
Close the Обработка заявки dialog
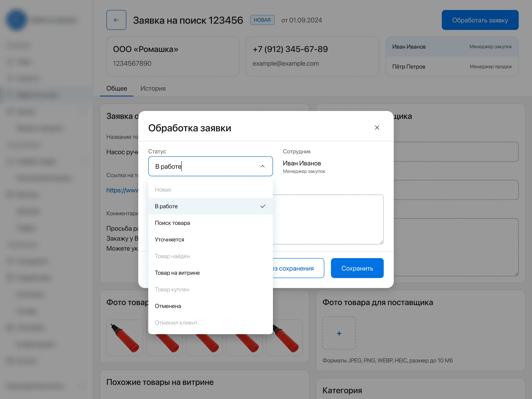coord(377,128)
